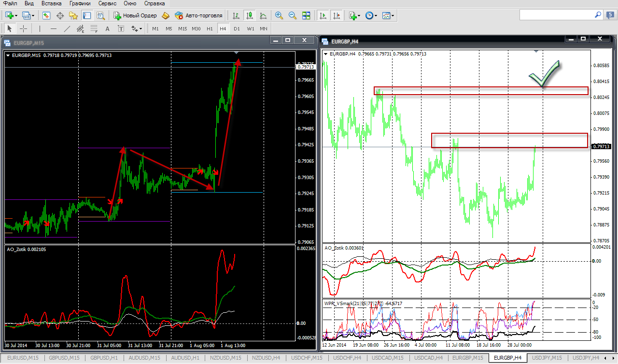Select the vertical line tool
The image size is (618, 364).
click(40, 28)
